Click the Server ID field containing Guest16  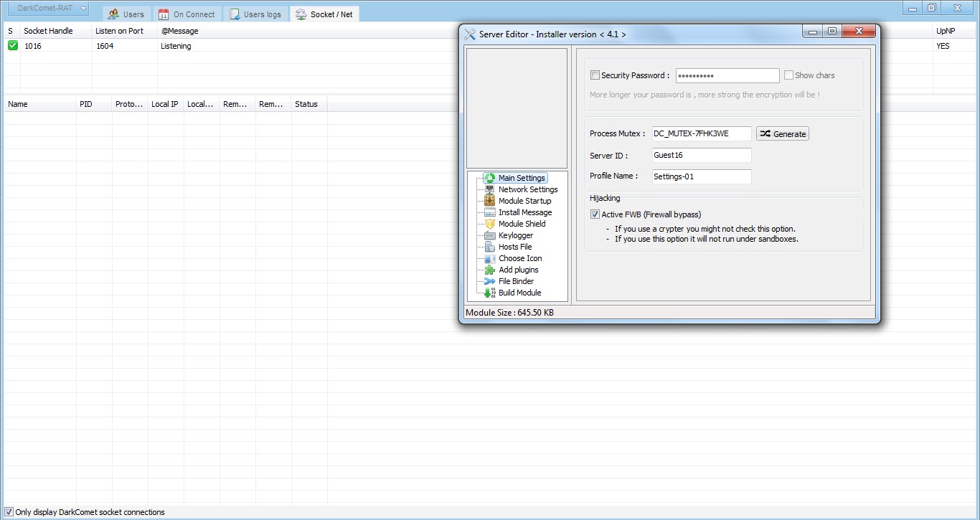click(702, 155)
